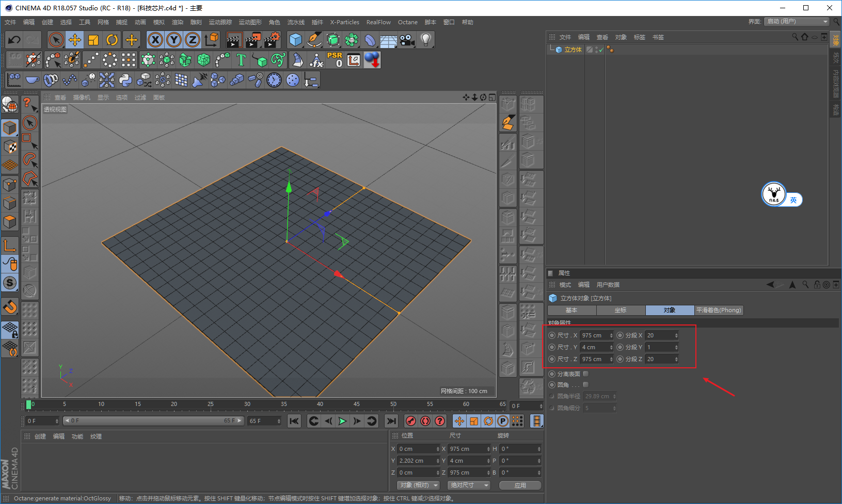The image size is (842, 504).
Task: Open the 界面 layout dropdown
Action: 797,21
